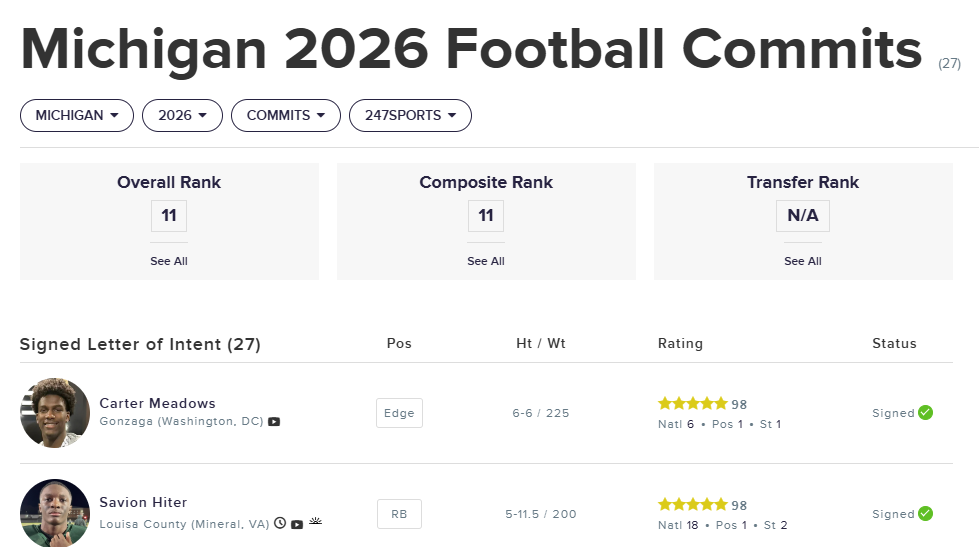
Task: Click the RB position badge
Action: pyautogui.click(x=399, y=514)
